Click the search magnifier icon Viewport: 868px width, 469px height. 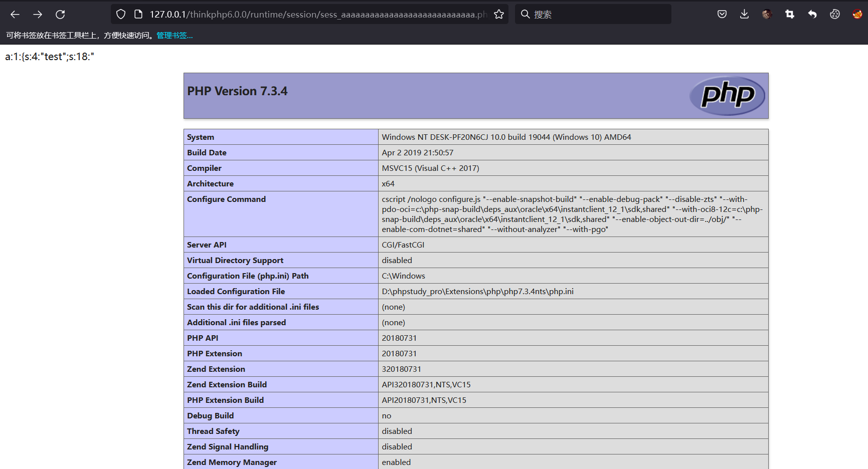[x=525, y=14]
